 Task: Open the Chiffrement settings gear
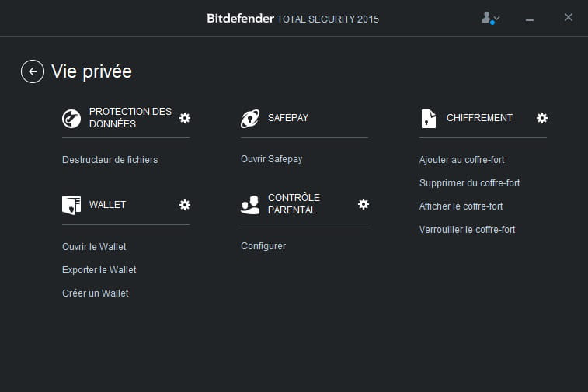point(542,118)
